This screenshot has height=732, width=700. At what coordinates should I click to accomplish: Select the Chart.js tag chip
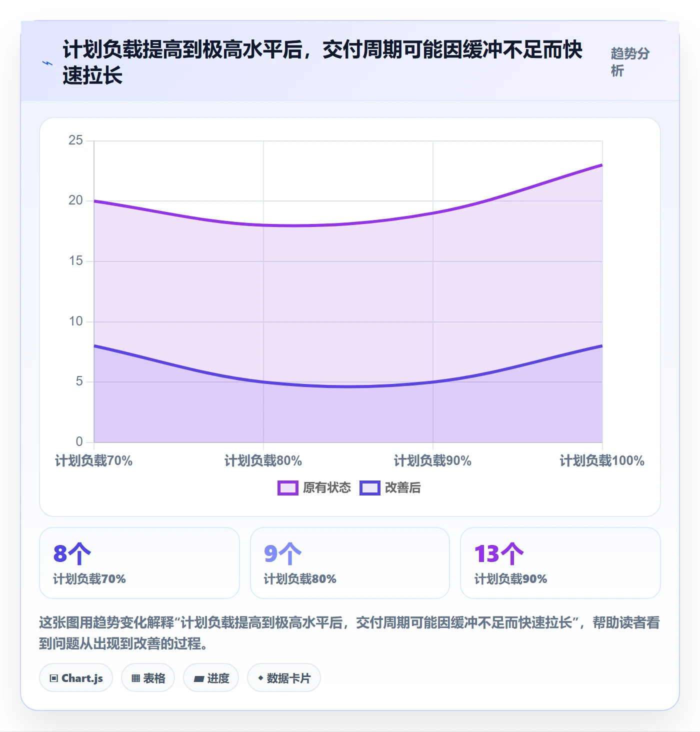point(76,678)
